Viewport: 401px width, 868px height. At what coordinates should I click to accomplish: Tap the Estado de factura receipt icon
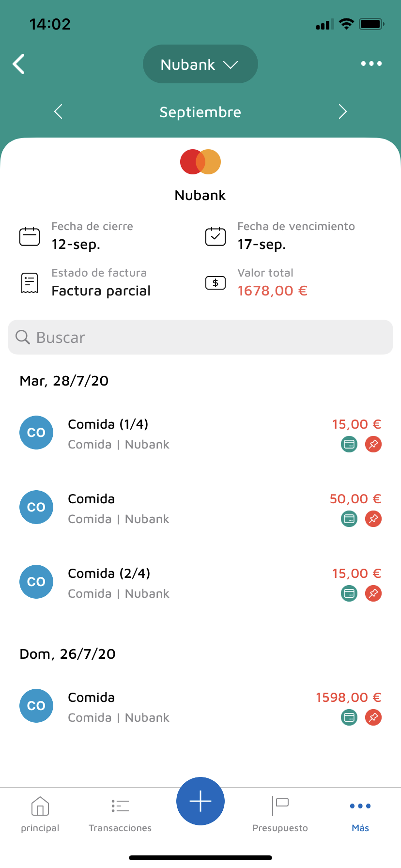[30, 283]
